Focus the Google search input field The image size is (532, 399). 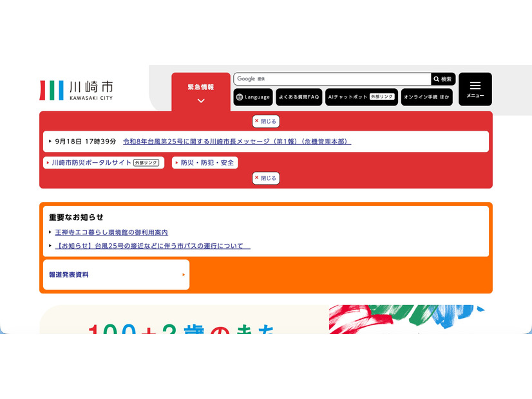coord(332,79)
